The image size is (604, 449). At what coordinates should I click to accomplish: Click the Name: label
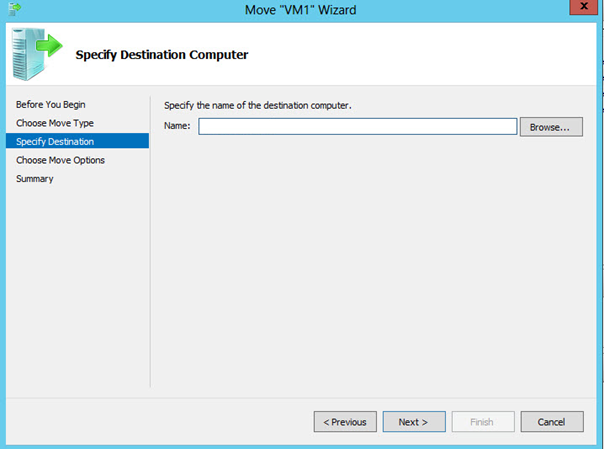(177, 126)
